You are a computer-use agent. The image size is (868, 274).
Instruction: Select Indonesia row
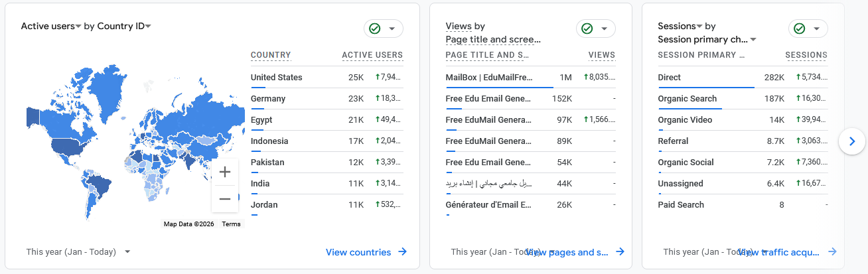coord(327,141)
